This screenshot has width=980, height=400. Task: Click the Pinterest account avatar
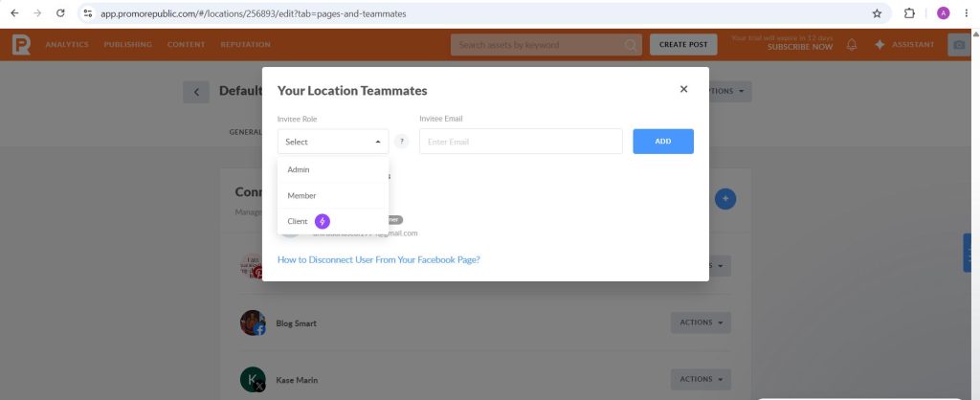click(x=252, y=266)
